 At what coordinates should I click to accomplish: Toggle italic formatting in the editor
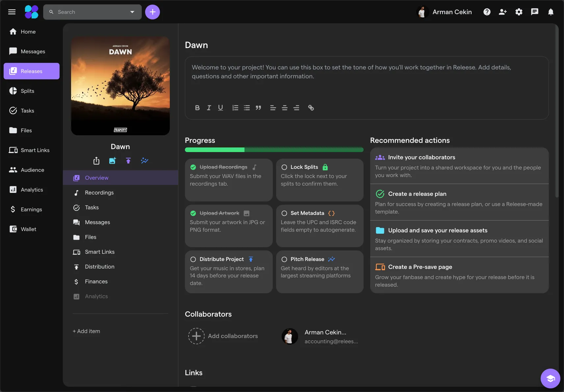pyautogui.click(x=209, y=108)
